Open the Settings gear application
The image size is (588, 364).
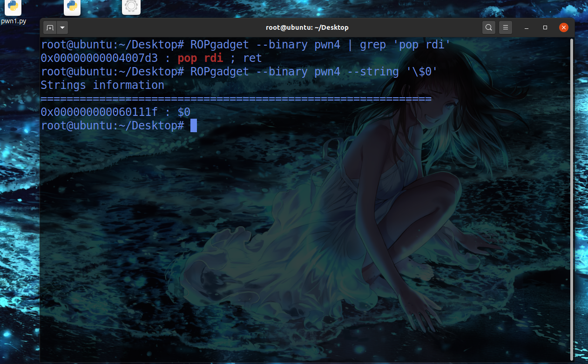[131, 7]
